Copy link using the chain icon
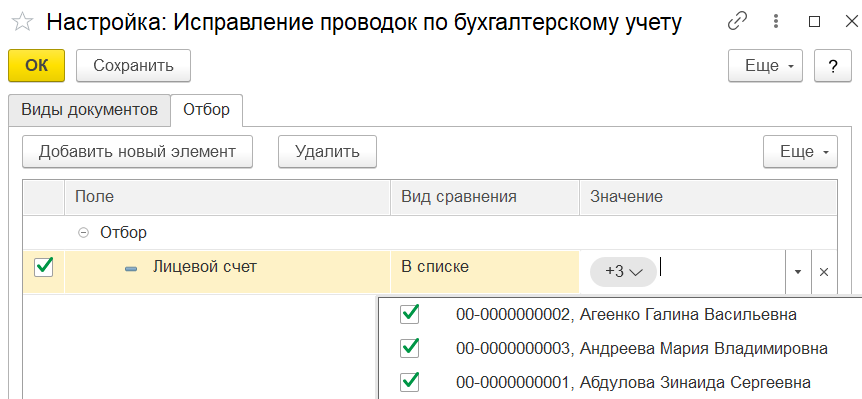Viewport: 862px width, 399px height. coord(737,21)
